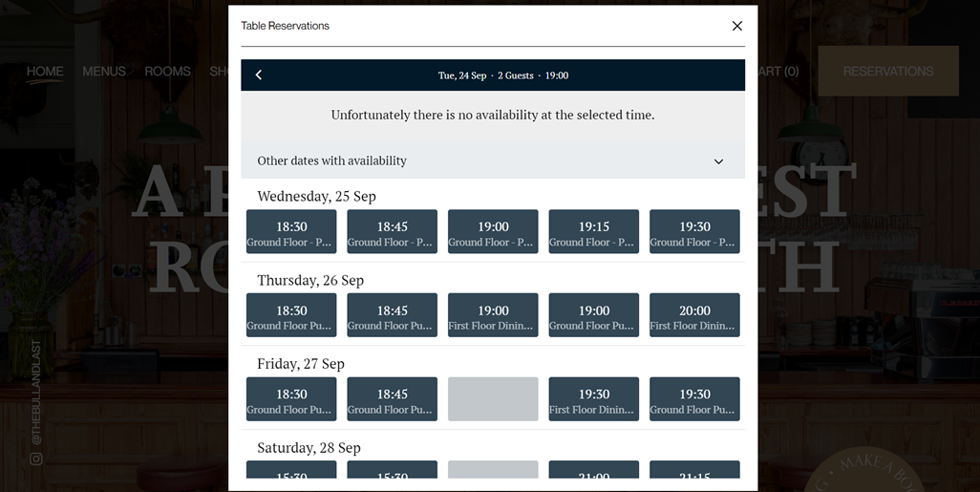Click the Friday, 27 Sep heading

click(x=301, y=364)
